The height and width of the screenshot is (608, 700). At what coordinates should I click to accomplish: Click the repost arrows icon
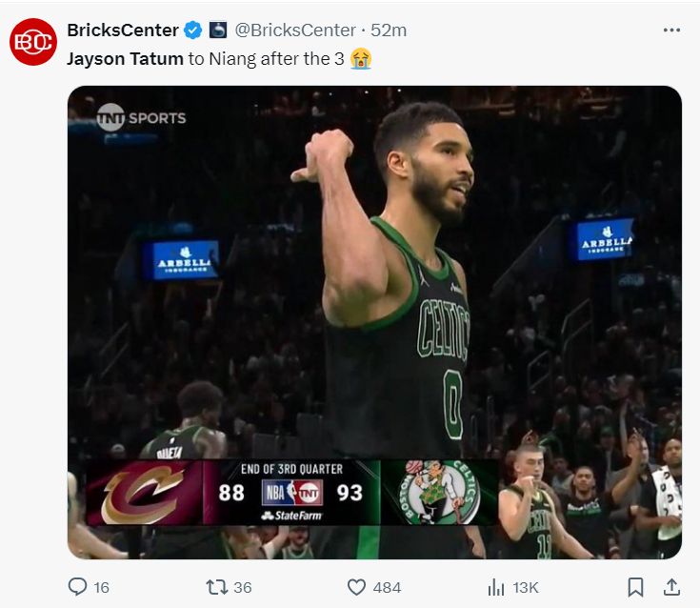coord(216,587)
